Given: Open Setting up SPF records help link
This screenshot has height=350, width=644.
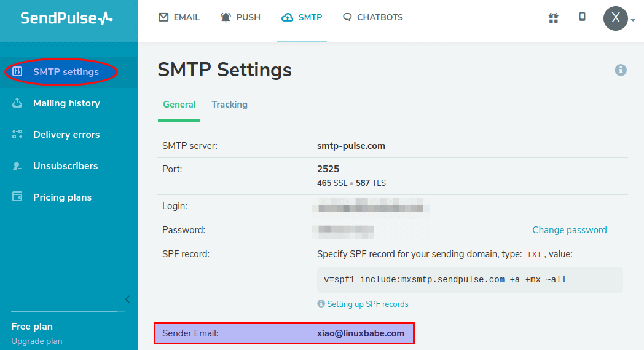Looking at the screenshot, I should click(x=367, y=304).
